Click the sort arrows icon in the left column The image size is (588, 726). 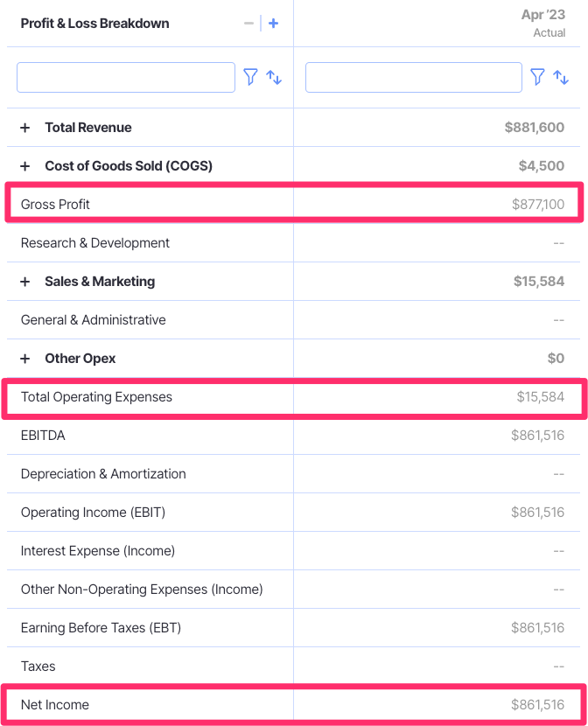point(274,77)
